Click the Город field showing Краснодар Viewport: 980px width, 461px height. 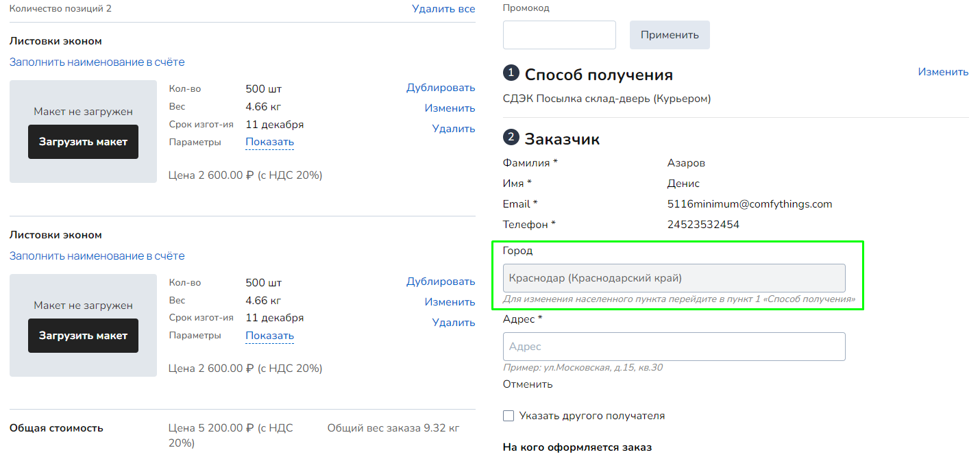point(674,277)
